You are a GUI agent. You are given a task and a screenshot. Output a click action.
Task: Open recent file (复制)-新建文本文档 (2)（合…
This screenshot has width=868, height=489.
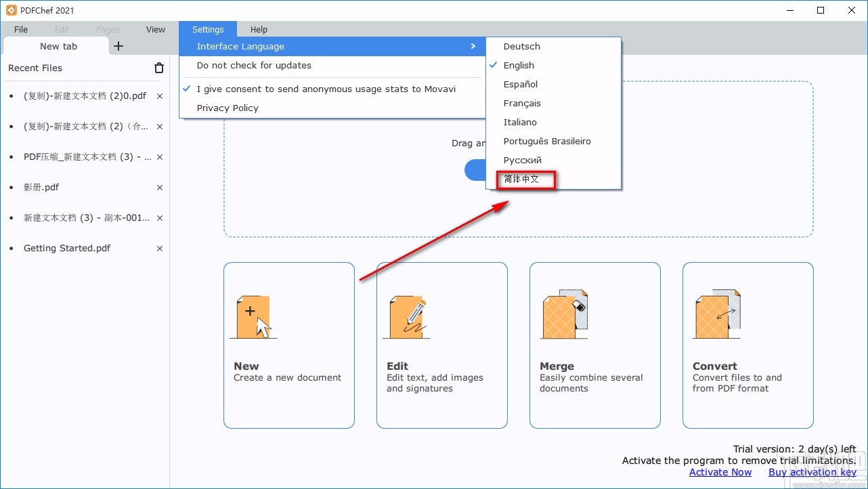pos(86,127)
